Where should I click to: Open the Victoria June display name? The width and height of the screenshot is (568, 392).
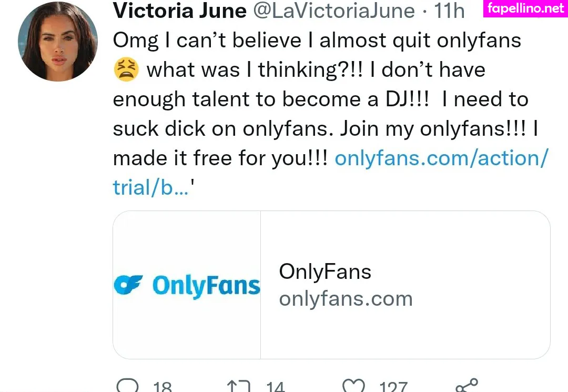[x=180, y=11]
